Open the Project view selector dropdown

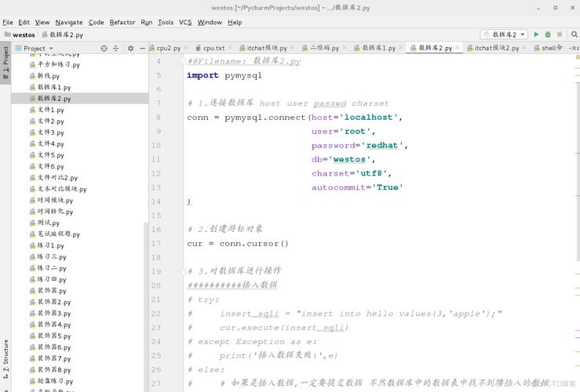51,49
